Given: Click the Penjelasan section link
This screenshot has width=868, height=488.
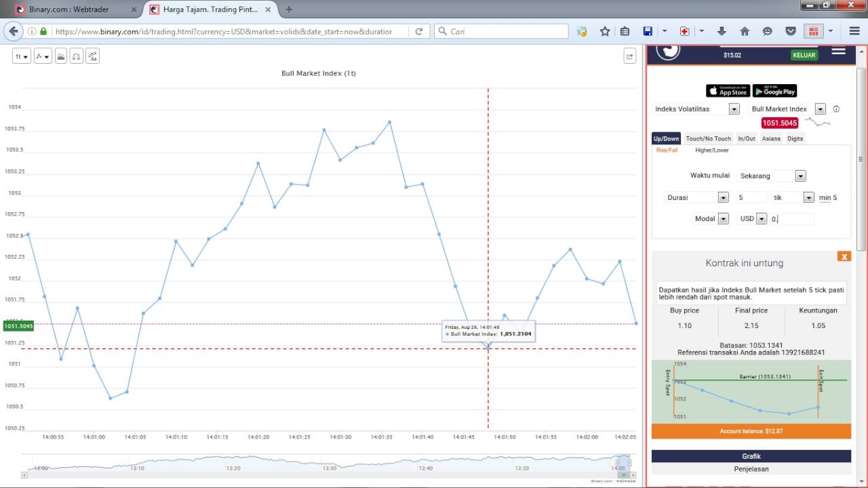Looking at the screenshot, I should 751,469.
